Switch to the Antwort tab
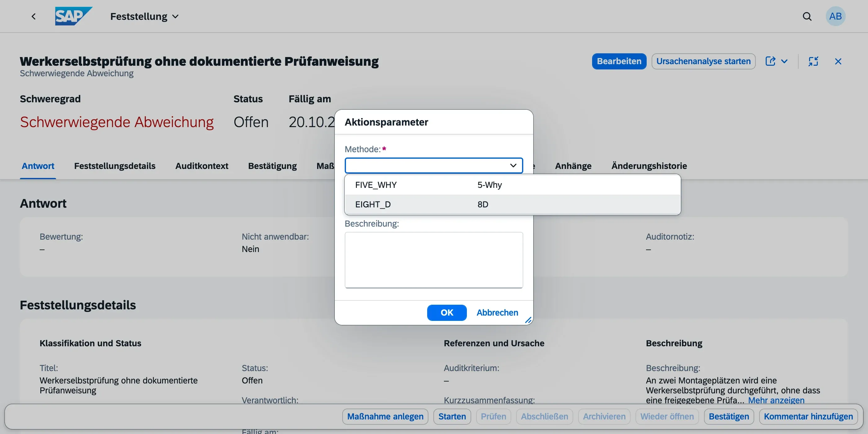The image size is (868, 434). pyautogui.click(x=38, y=166)
